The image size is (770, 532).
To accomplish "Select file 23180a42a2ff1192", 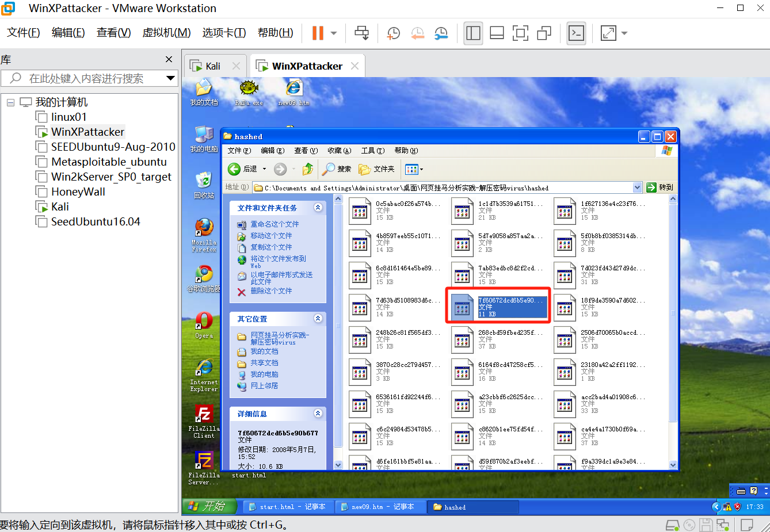I will (x=600, y=372).
